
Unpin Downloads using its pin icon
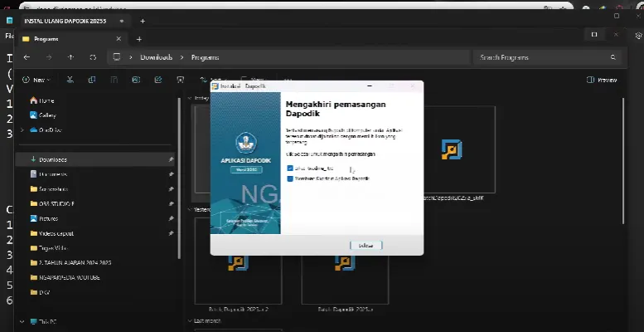point(171,159)
